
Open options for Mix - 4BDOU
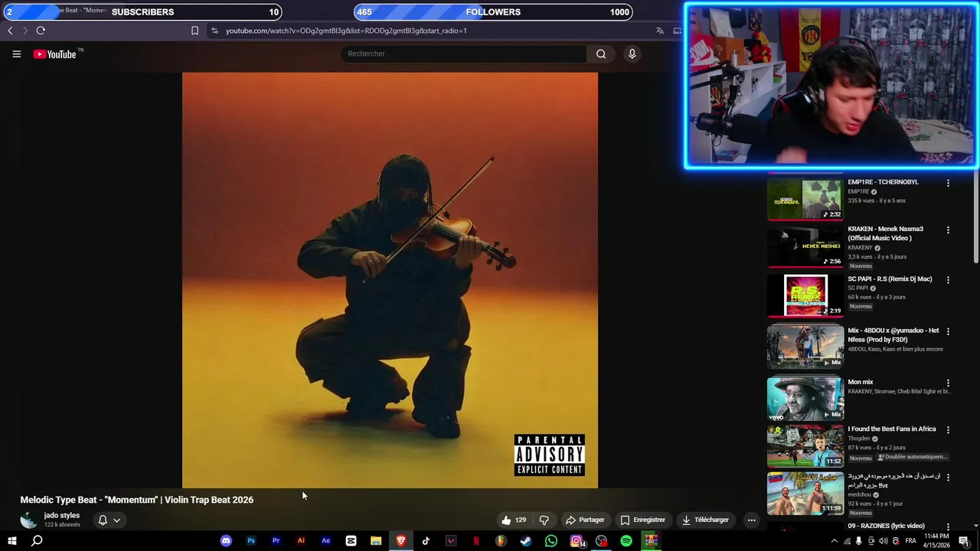pyautogui.click(x=948, y=331)
